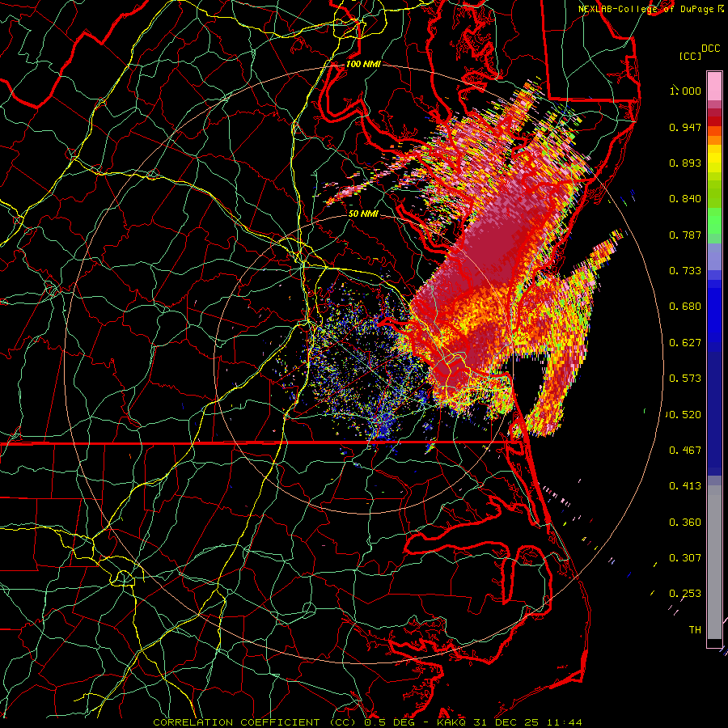Click the 0.680 scale value
The width and height of the screenshot is (728, 728).
[685, 307]
